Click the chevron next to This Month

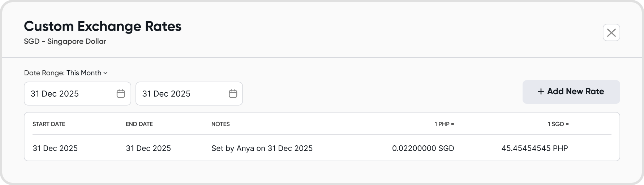(106, 73)
